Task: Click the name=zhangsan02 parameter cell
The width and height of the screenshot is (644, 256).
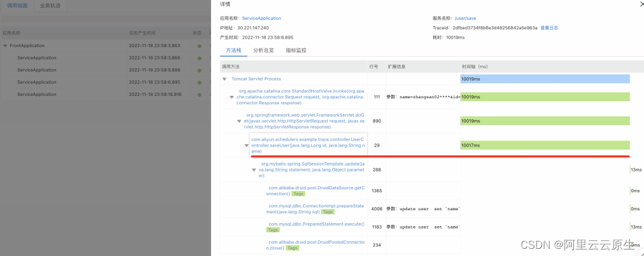Action: (x=423, y=97)
